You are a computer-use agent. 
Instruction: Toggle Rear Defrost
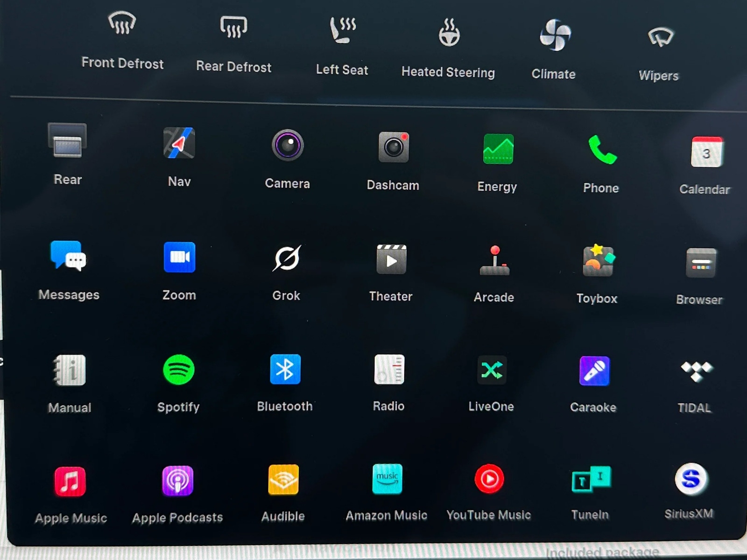[233, 27]
